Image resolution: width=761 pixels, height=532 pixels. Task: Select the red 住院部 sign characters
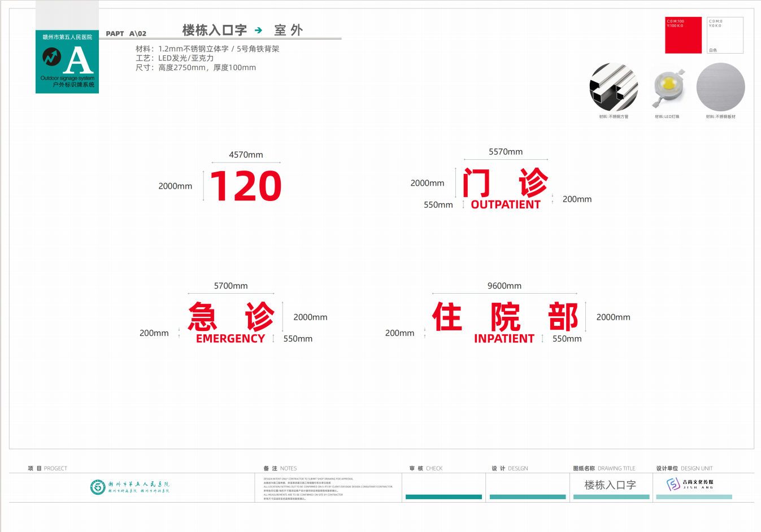[505, 316]
